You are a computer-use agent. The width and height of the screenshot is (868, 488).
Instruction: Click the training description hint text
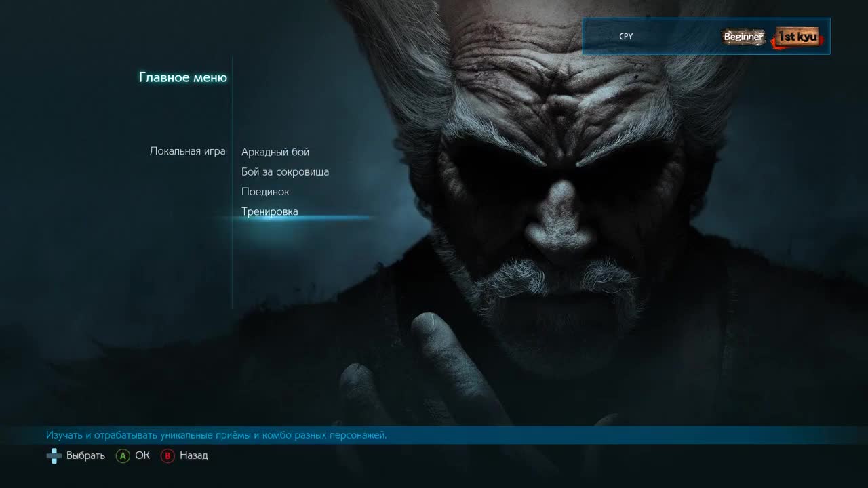tap(216, 435)
